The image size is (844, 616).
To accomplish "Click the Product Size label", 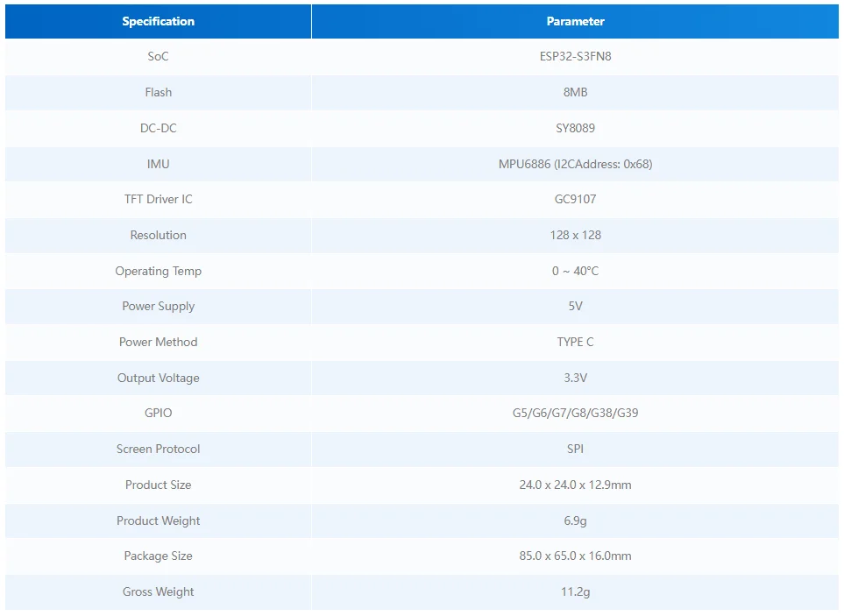I will point(159,485).
